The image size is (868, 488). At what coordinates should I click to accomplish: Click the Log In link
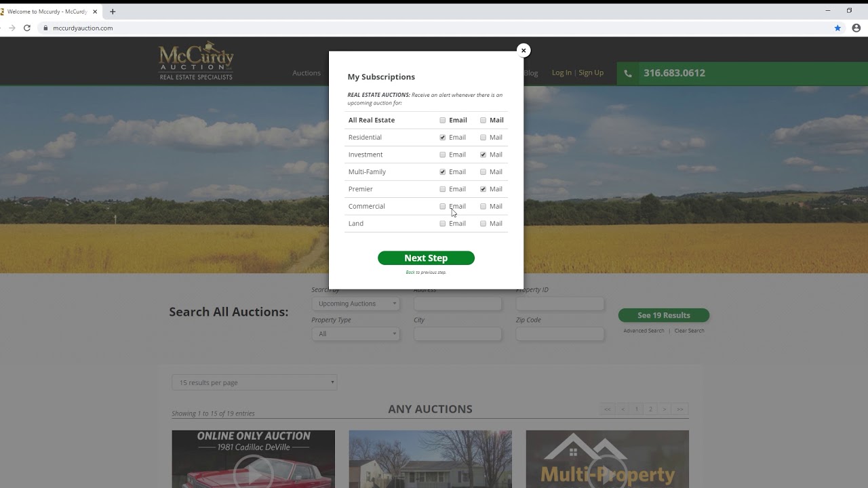(x=561, y=73)
